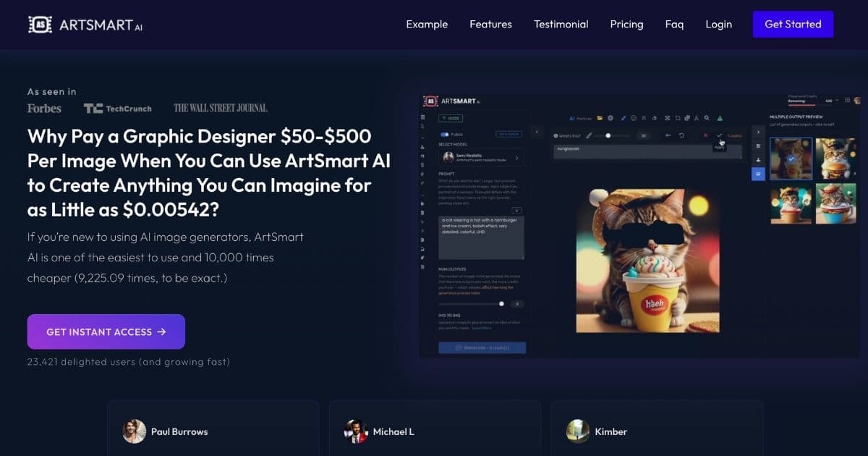The height and width of the screenshot is (456, 868).
Task: Click the Set to default button
Action: (509, 134)
